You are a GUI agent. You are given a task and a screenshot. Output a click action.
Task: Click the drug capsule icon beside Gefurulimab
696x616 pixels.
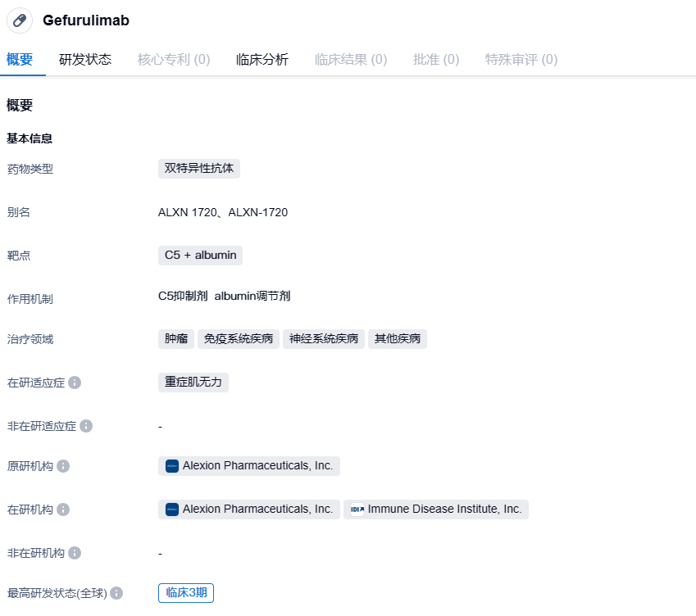[x=20, y=20]
